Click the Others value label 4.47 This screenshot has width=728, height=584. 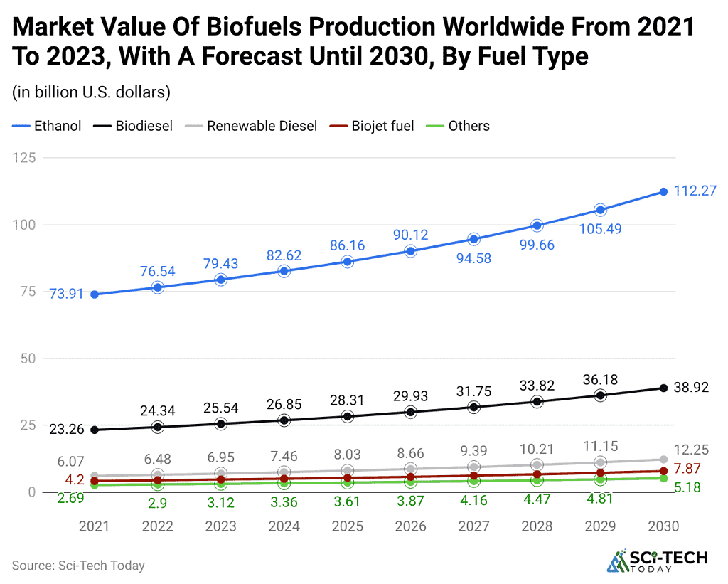(x=537, y=499)
